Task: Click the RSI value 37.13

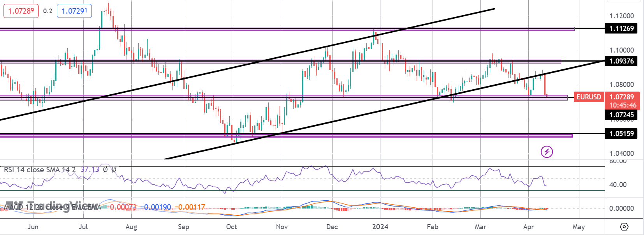Action: point(90,170)
